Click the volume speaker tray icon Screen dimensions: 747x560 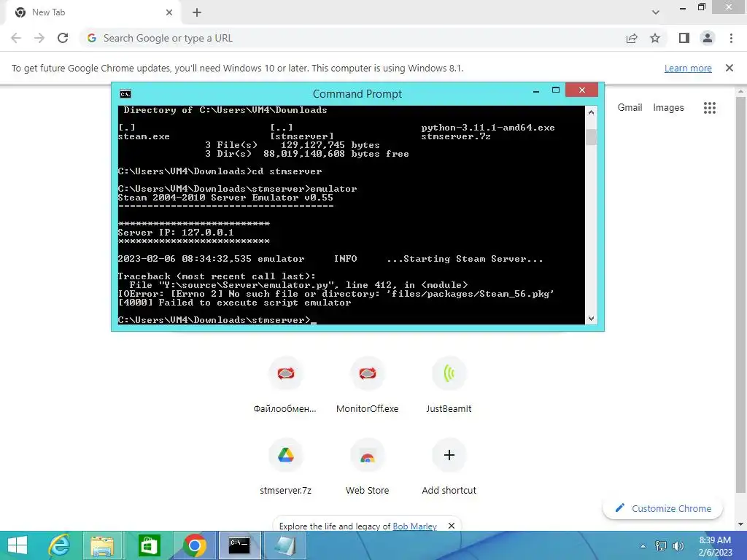(678, 545)
